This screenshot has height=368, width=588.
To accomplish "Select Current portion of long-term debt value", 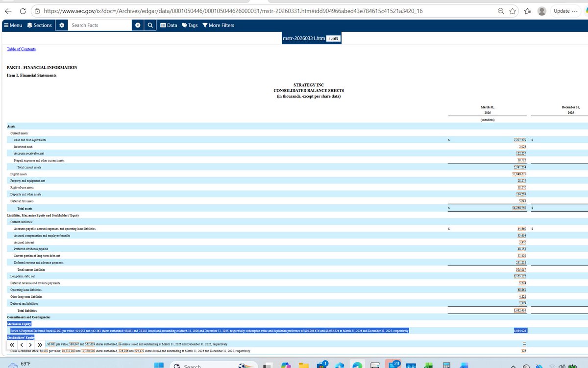I will [521, 256].
